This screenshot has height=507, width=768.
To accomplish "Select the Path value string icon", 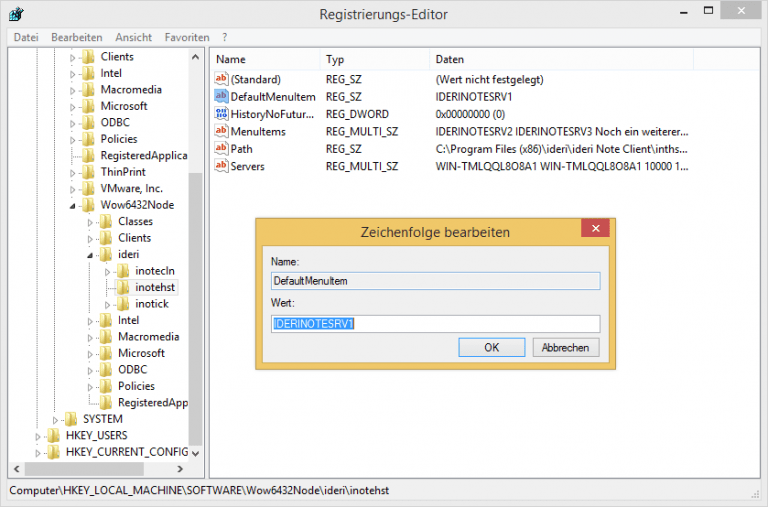I will pyautogui.click(x=221, y=148).
